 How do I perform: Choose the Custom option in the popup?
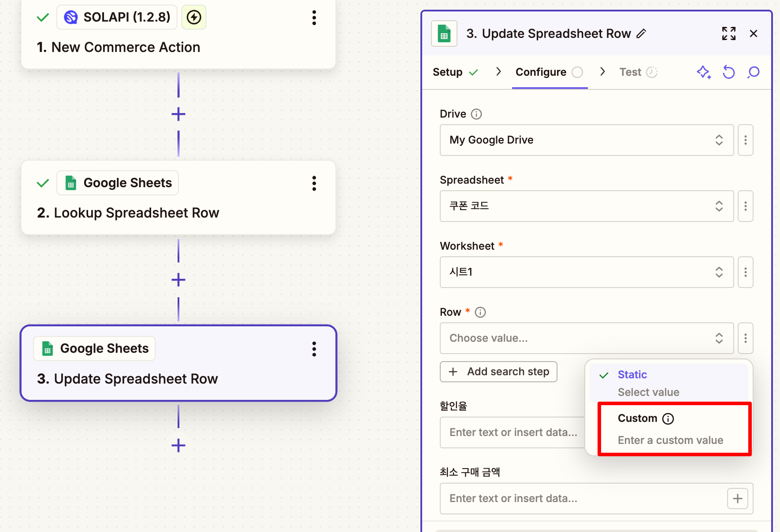674,429
